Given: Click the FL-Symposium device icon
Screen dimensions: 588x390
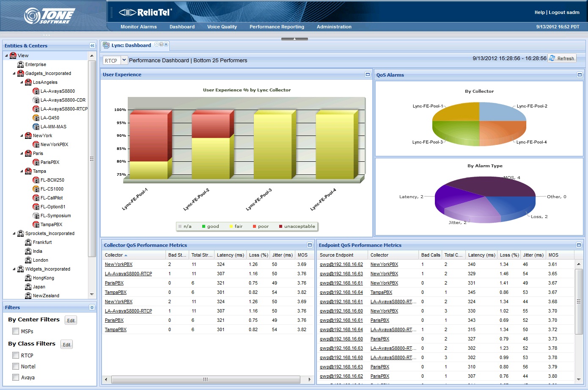Looking at the screenshot, I should pos(36,216).
